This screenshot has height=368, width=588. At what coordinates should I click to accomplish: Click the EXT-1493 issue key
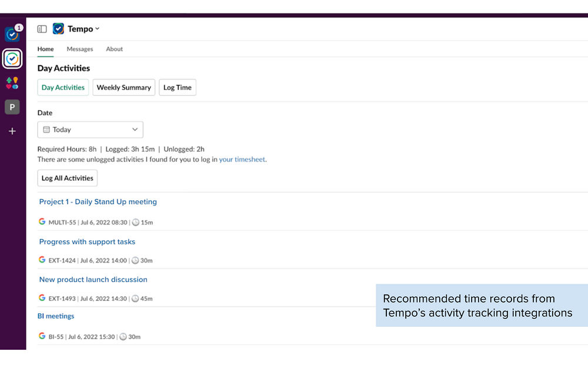(62, 299)
